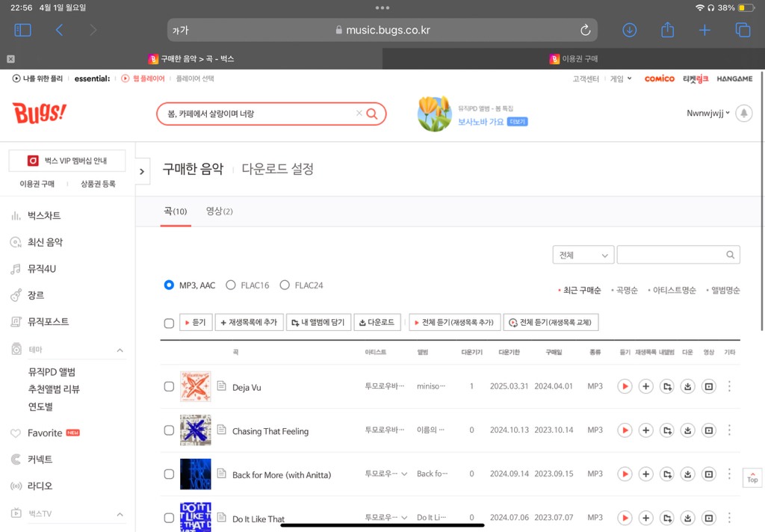Open Safari downloads button
This screenshot has height=532, width=765.
629,30
